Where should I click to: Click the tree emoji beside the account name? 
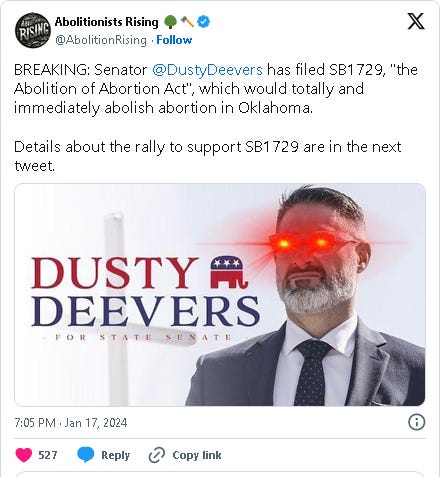170,22
